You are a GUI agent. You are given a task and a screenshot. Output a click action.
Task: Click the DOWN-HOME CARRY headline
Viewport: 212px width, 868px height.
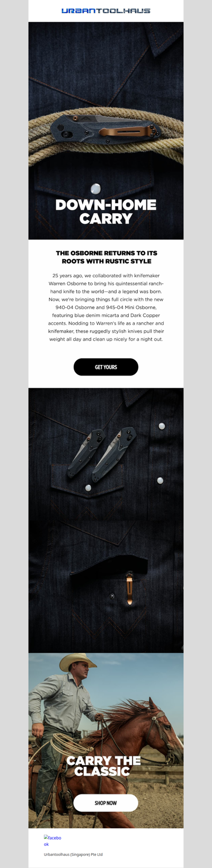coord(106,212)
